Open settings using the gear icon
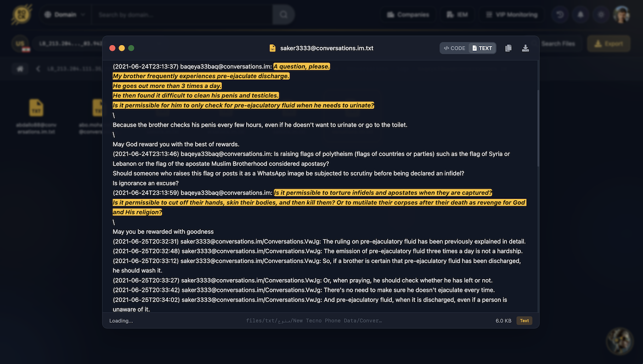This screenshot has height=364, width=643. [601, 14]
